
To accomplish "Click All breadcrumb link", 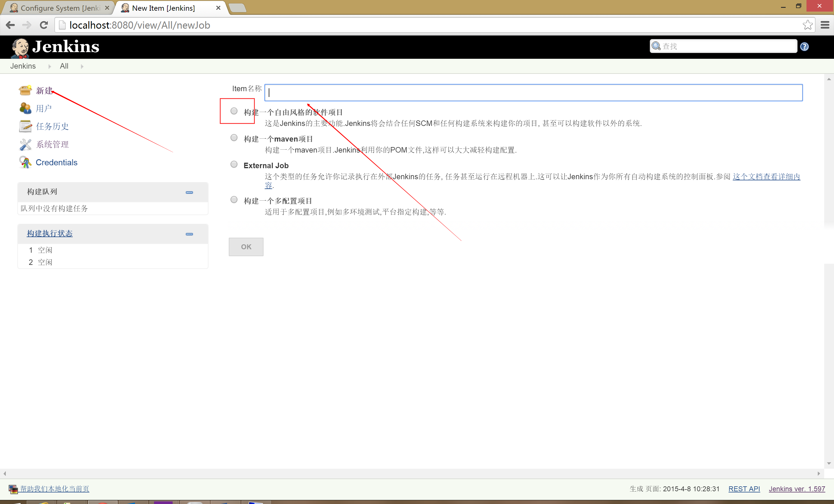I will [64, 66].
